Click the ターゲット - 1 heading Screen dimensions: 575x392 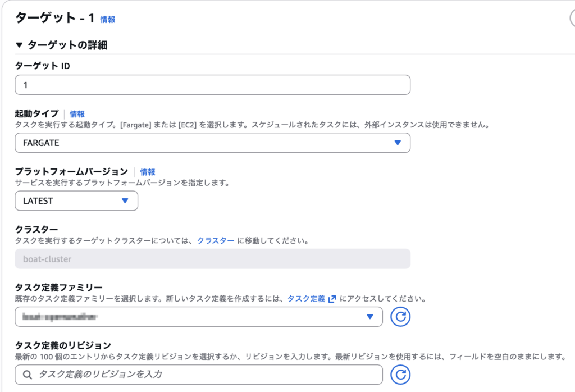54,19
